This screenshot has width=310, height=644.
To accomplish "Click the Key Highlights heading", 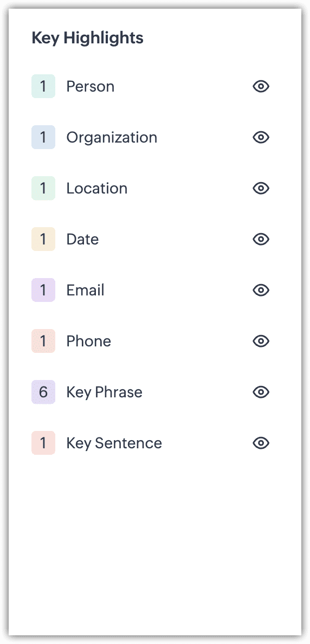I will (87, 38).
